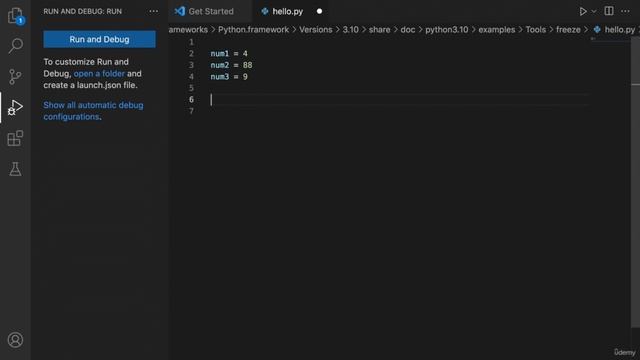This screenshot has height=360, width=640.
Task: Click the Tools breadcrumb
Action: (x=536, y=30)
